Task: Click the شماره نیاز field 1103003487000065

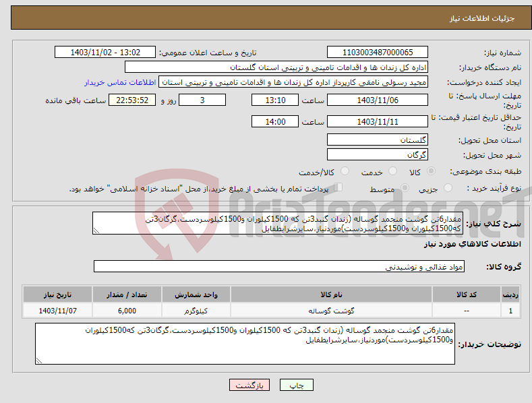Action: pyautogui.click(x=378, y=53)
